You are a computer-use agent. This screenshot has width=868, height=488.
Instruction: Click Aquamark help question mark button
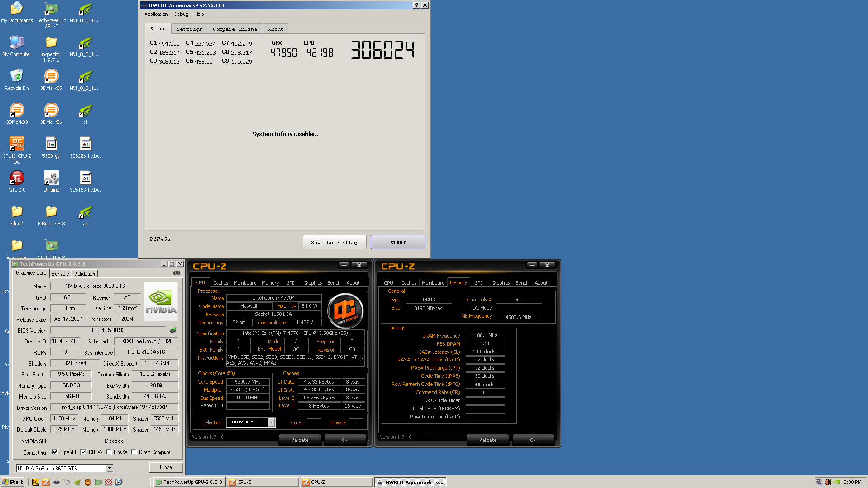coord(416,5)
